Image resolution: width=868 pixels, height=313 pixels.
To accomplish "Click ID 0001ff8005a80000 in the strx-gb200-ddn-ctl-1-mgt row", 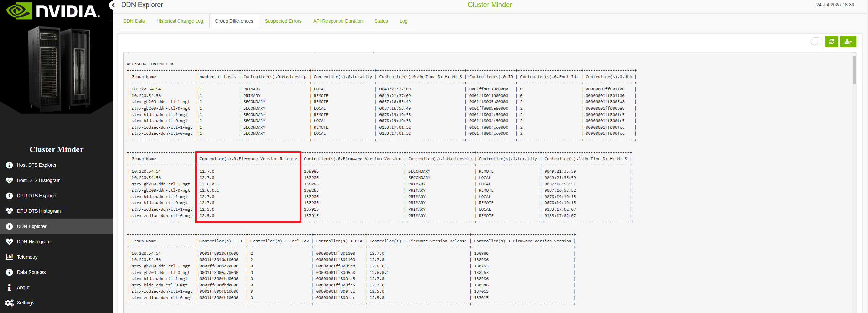I will [x=489, y=102].
